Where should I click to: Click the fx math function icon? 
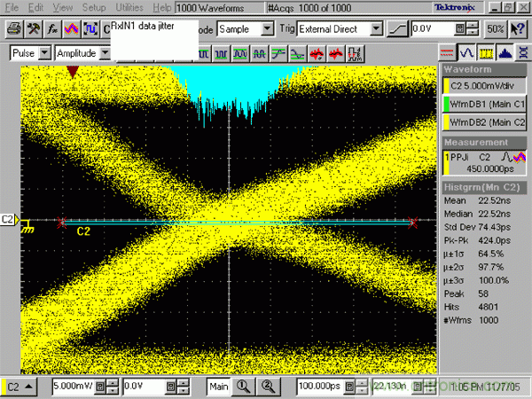(x=52, y=28)
